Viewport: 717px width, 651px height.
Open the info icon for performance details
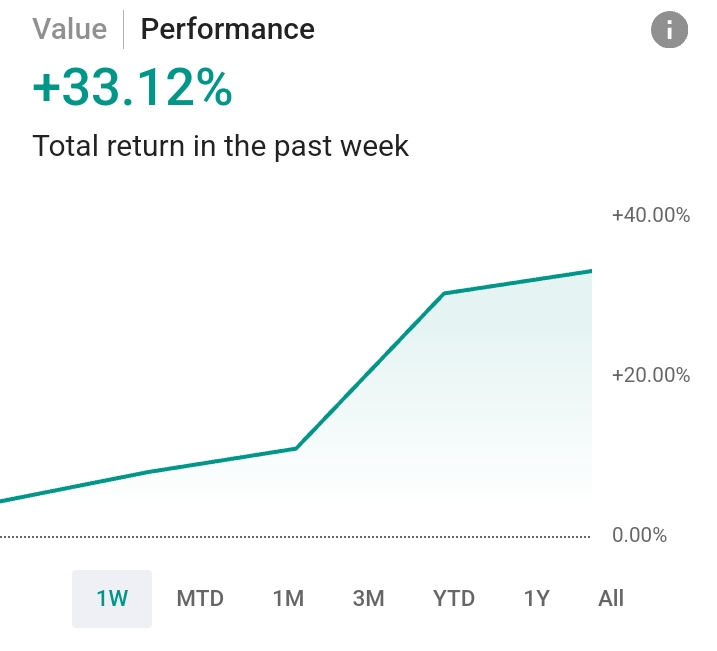(670, 30)
